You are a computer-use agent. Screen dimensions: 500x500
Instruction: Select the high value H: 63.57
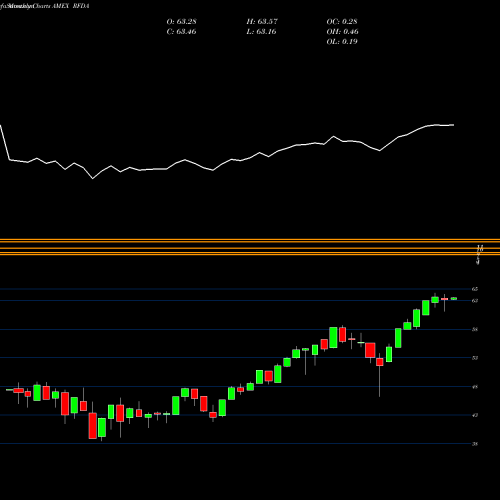(x=262, y=22)
